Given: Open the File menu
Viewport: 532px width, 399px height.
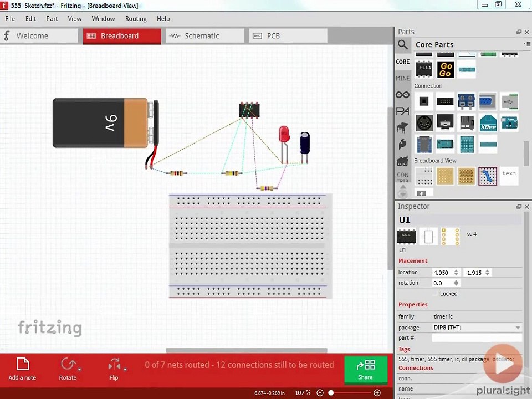Looking at the screenshot, I should click(x=10, y=19).
